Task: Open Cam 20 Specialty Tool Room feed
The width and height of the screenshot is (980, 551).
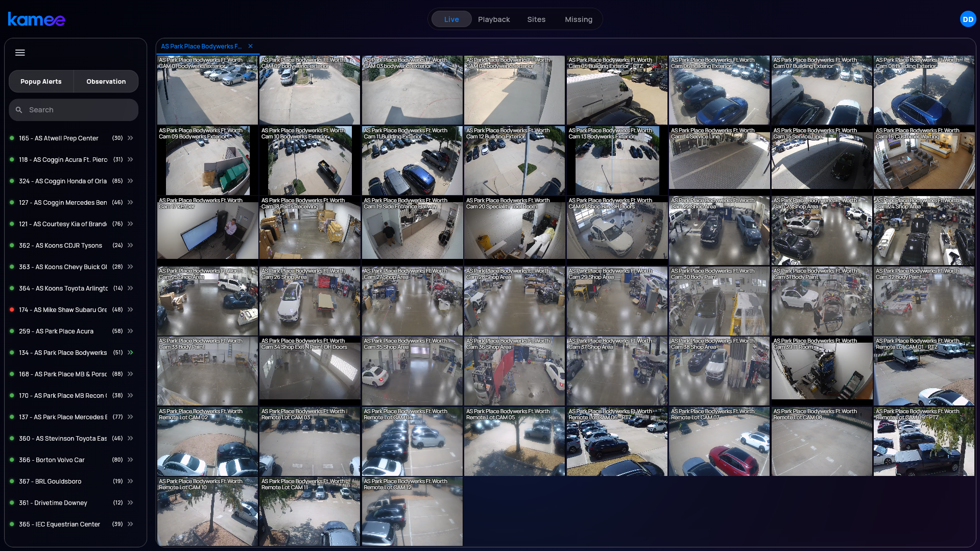Action: coord(514,230)
